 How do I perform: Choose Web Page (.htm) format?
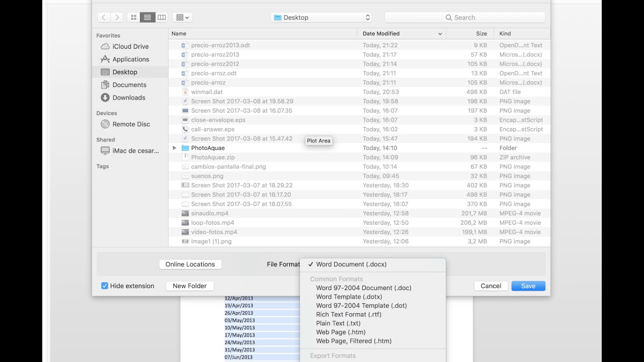373,332
